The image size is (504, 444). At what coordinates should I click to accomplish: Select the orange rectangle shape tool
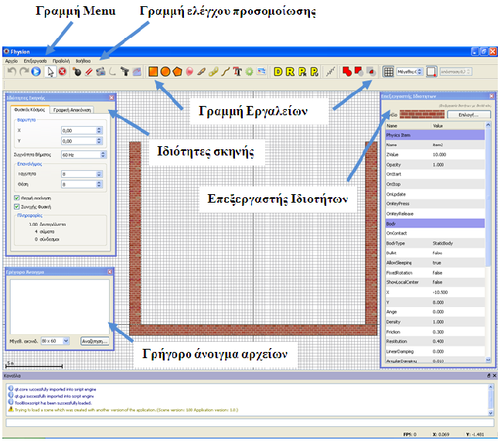point(153,71)
